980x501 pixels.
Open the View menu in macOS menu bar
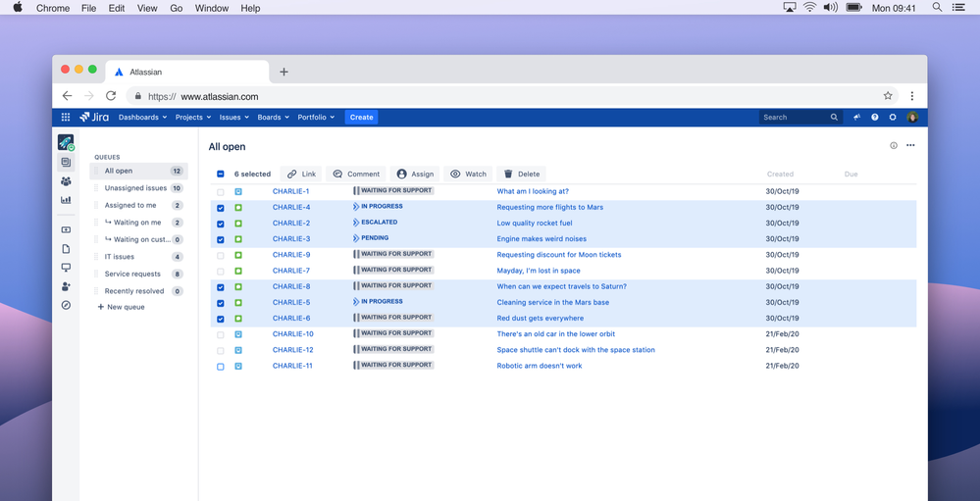[x=147, y=8]
